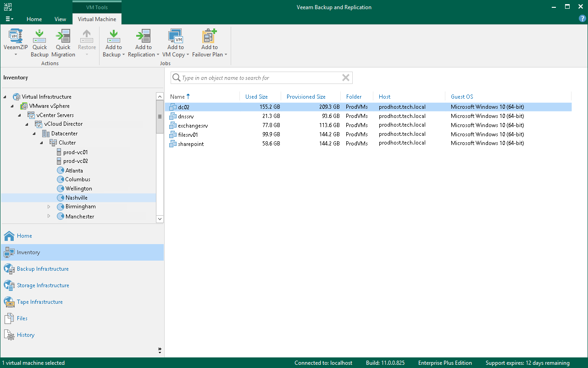588x368 pixels.
Task: Start a Quick Backup
Action: pos(39,44)
